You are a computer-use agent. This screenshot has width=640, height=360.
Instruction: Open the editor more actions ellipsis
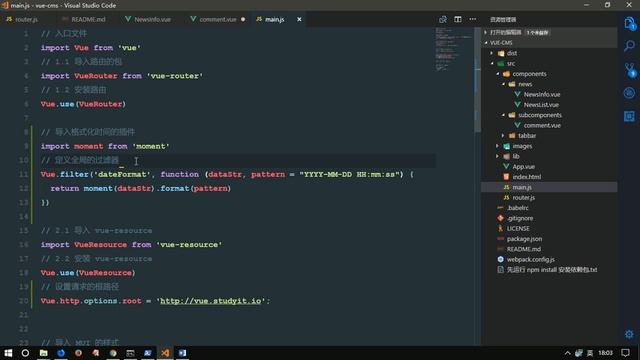(x=473, y=19)
